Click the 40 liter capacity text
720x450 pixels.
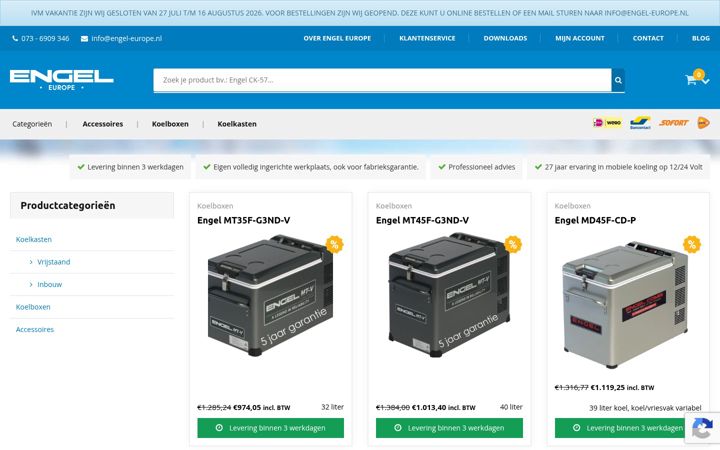[x=511, y=407]
